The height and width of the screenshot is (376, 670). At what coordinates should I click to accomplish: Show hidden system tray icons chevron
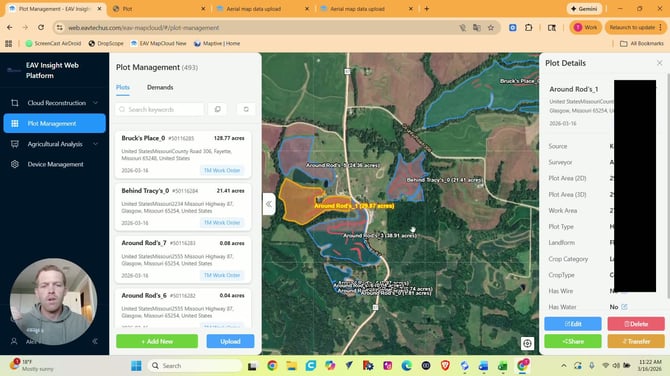click(x=564, y=365)
